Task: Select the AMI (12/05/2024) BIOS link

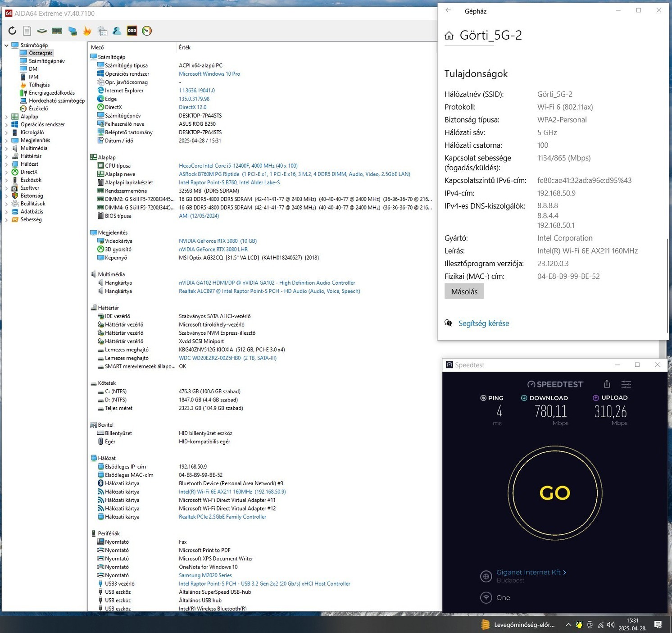Action: [x=199, y=216]
